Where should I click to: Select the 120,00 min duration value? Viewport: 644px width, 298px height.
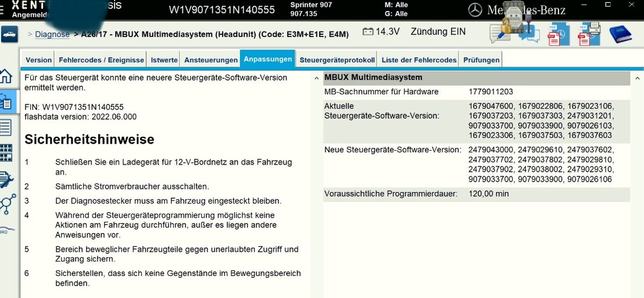(x=488, y=194)
